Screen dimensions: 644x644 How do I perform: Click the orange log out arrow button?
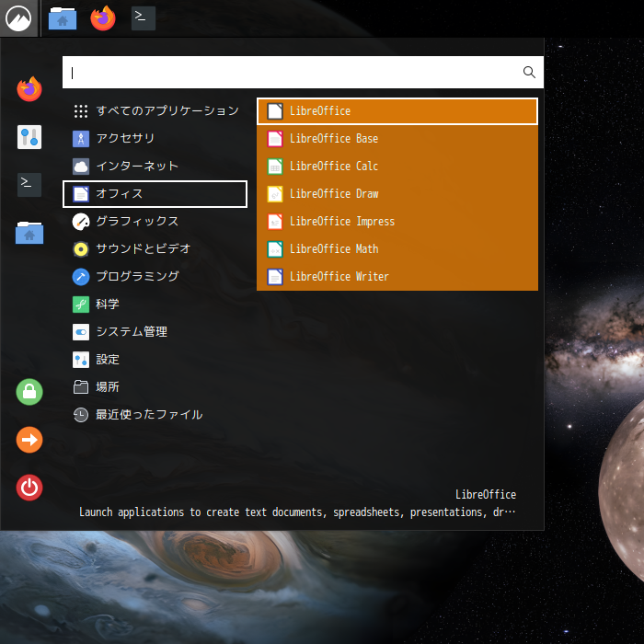point(29,440)
